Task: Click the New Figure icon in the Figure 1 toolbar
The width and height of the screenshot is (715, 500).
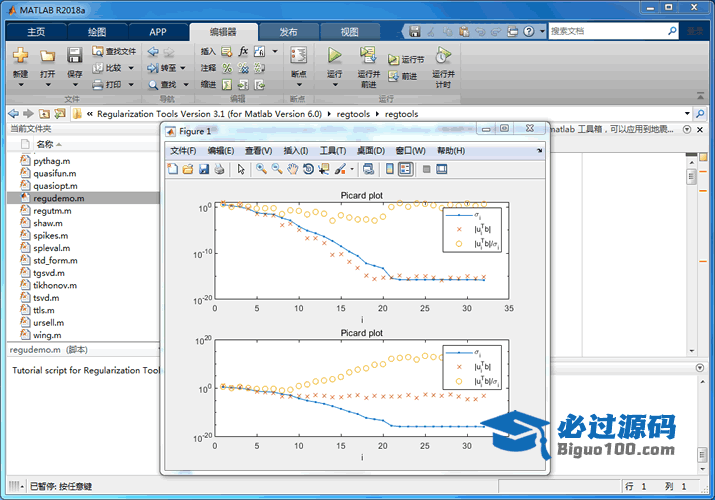Action: tap(173, 169)
